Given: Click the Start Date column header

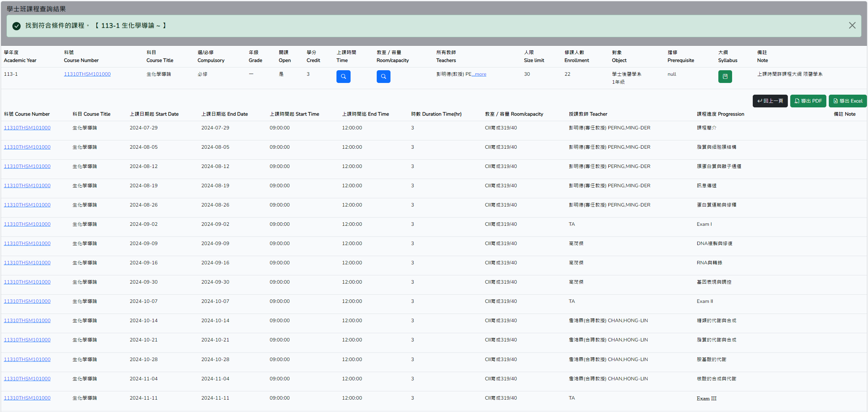Looking at the screenshot, I should point(154,114).
